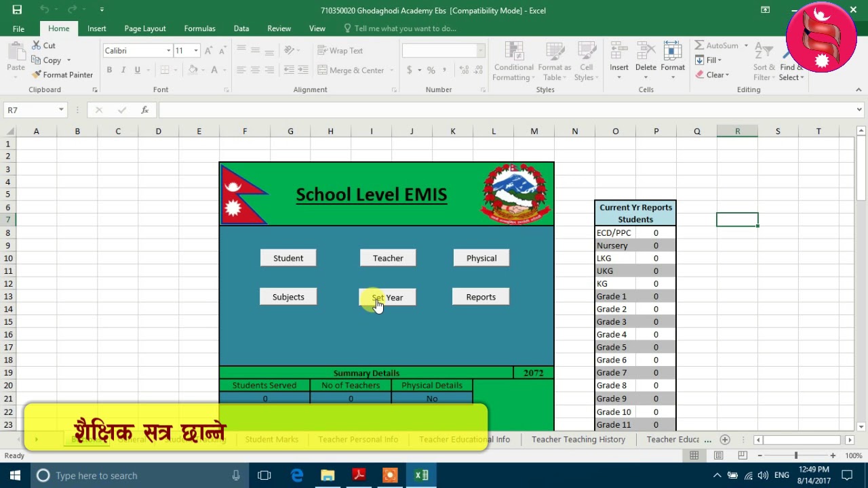
Task: Toggle Underline formatting
Action: coord(137,70)
